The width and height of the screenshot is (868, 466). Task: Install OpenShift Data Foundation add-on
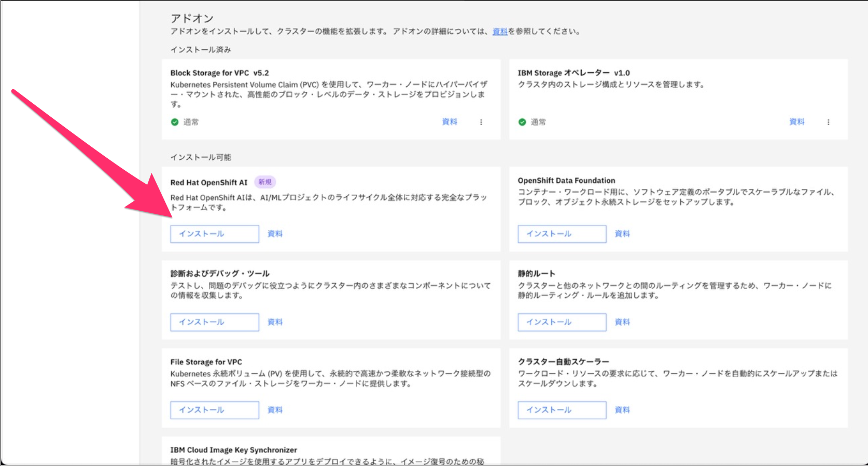pyautogui.click(x=562, y=234)
